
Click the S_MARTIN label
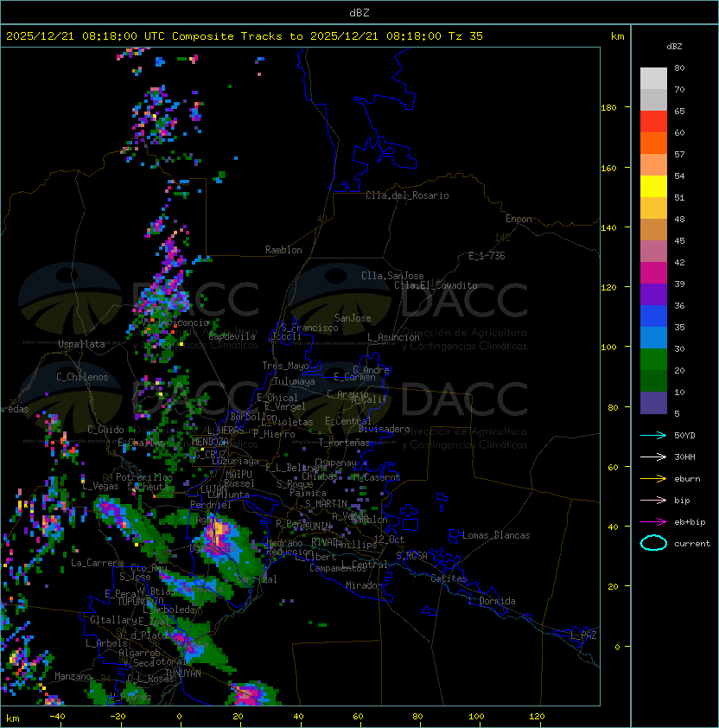coord(326,504)
